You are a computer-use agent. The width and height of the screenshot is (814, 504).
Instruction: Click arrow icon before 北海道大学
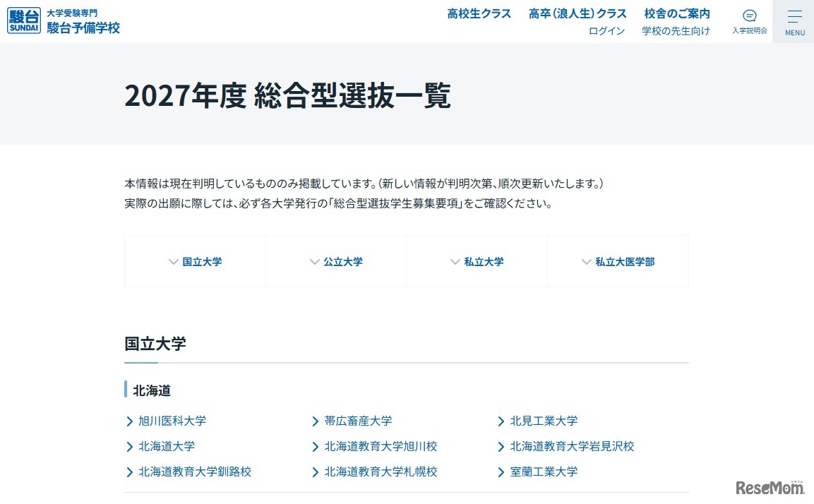pyautogui.click(x=130, y=447)
